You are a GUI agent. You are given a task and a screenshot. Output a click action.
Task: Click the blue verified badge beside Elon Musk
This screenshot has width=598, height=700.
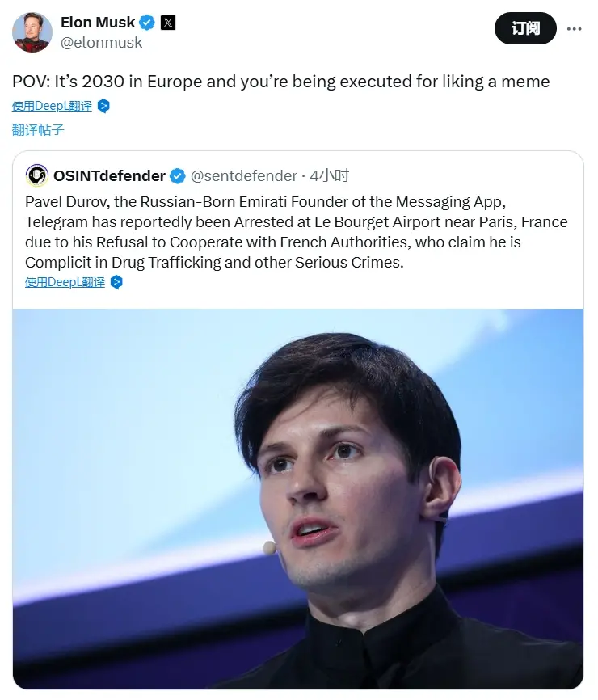(x=145, y=22)
